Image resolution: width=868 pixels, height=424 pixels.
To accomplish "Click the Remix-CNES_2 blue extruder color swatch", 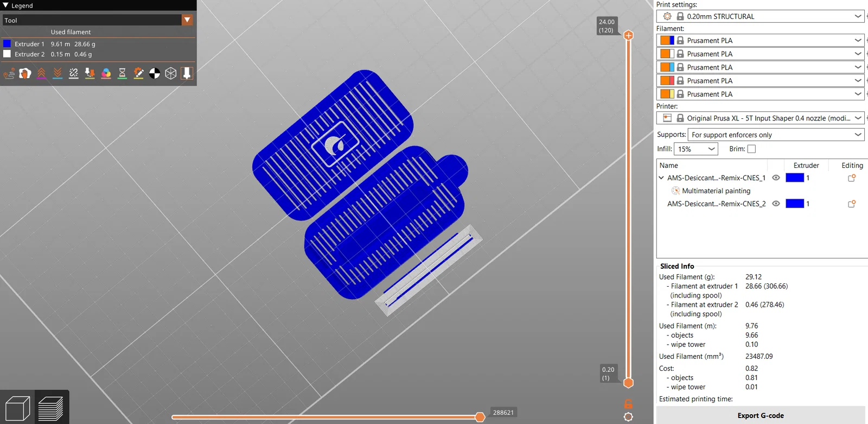I will coord(795,204).
